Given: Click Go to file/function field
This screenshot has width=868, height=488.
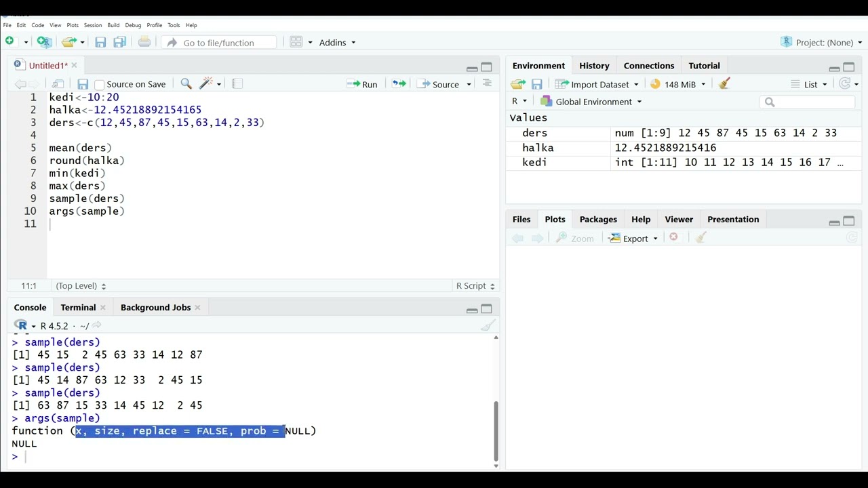Looking at the screenshot, I should (x=220, y=42).
